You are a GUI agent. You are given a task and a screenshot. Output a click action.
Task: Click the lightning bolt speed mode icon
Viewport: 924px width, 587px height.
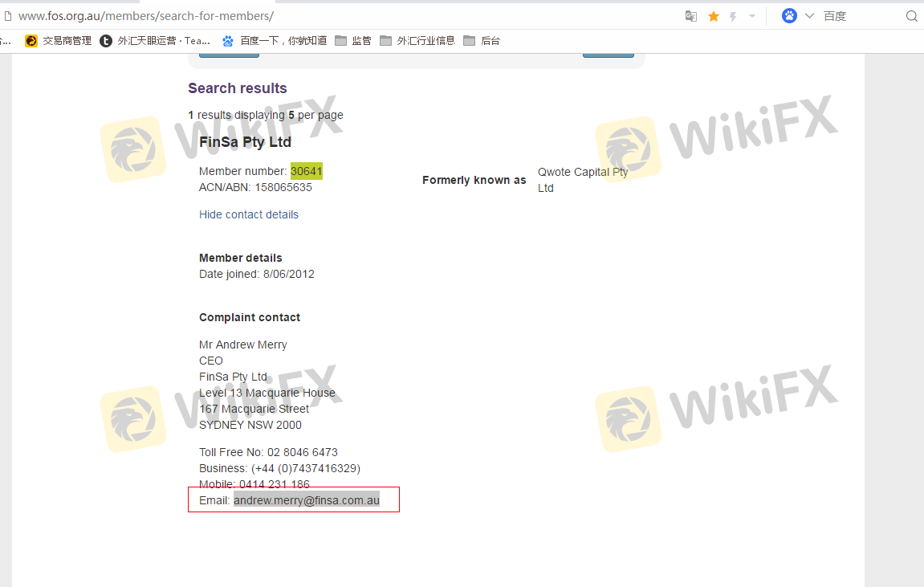(733, 16)
